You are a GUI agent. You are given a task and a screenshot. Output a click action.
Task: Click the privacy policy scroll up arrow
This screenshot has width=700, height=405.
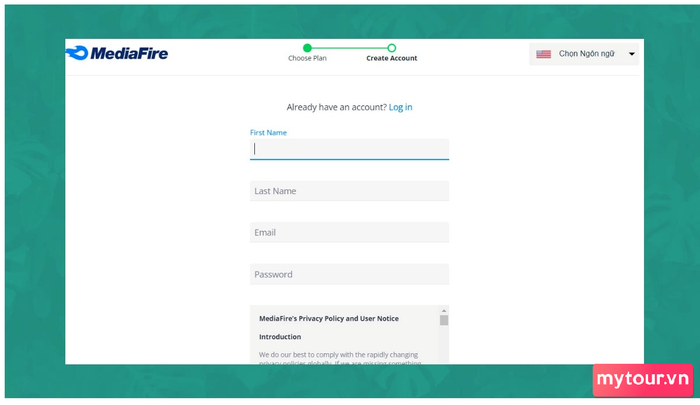(444, 310)
